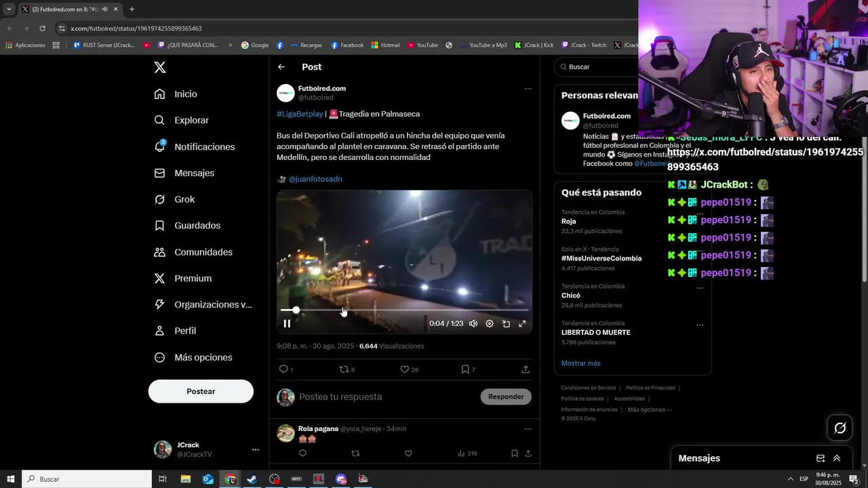Viewport: 868px width, 488px height.
Task: Seek on the video progress bar
Action: [405, 310]
